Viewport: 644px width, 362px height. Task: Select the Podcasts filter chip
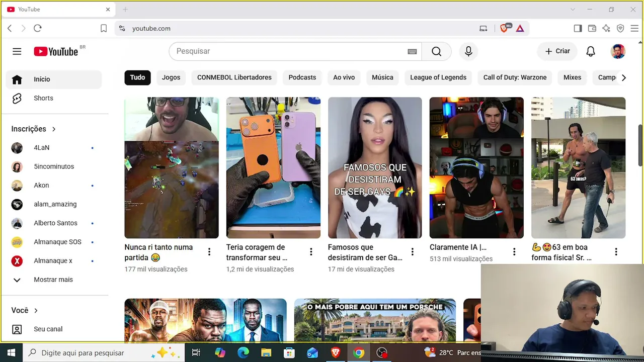302,77
